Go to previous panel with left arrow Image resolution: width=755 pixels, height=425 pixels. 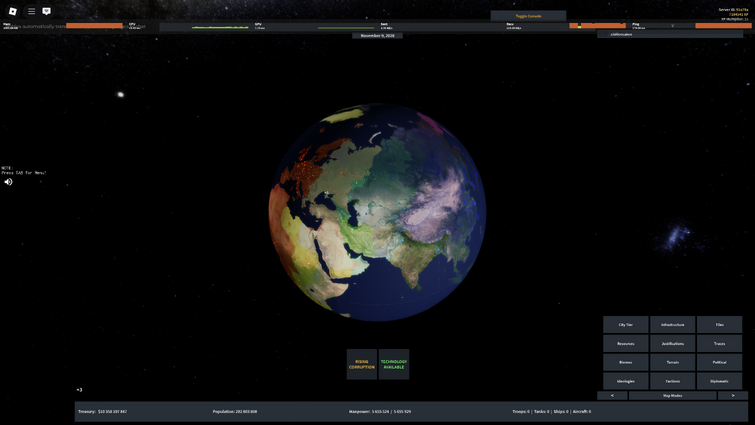612,396
